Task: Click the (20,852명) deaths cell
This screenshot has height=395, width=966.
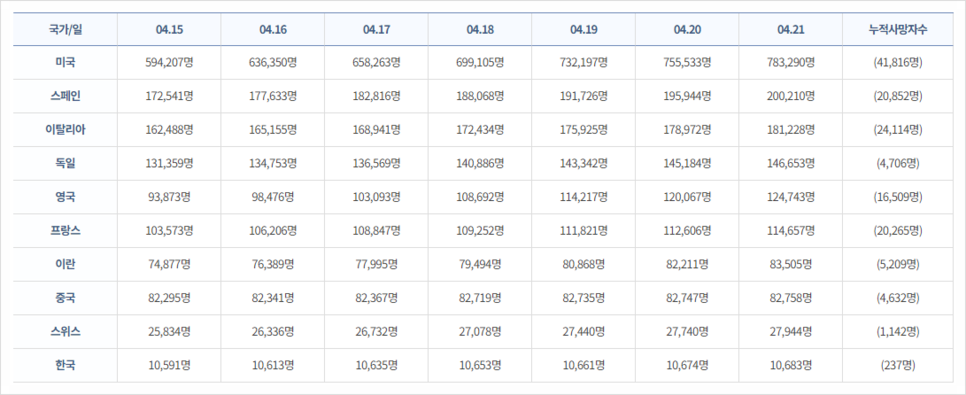Action: coord(898,96)
